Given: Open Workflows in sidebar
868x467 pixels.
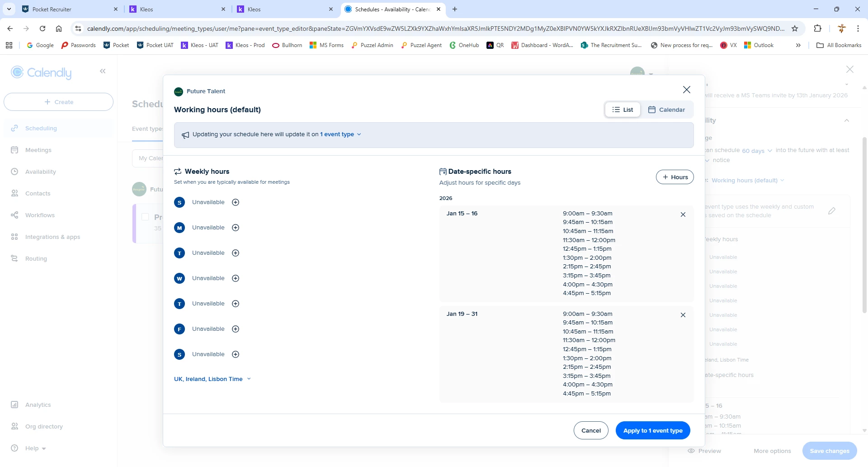Looking at the screenshot, I should pos(59,215).
